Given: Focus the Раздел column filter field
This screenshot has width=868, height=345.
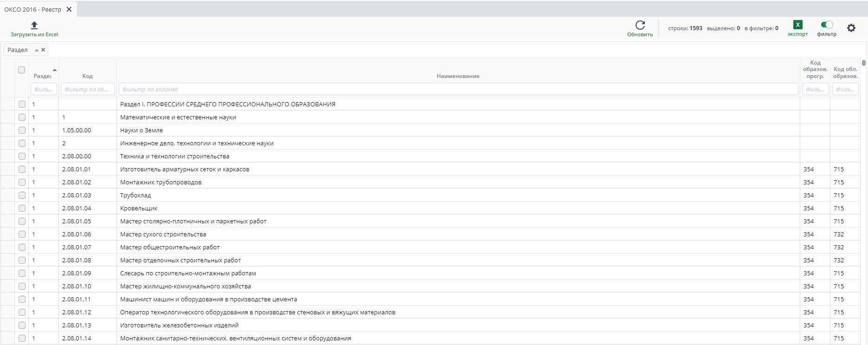Looking at the screenshot, I should click(x=44, y=89).
